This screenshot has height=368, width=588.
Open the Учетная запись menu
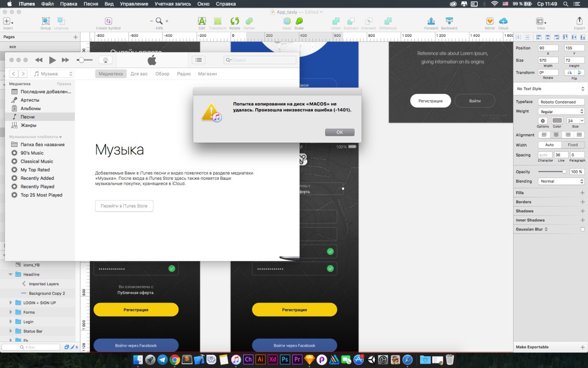click(173, 4)
